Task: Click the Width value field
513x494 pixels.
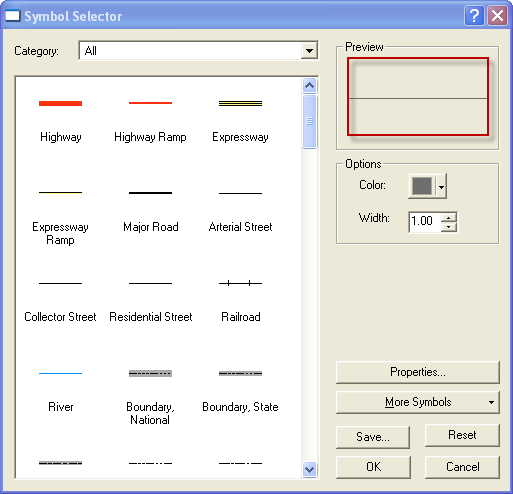Action: click(x=425, y=222)
